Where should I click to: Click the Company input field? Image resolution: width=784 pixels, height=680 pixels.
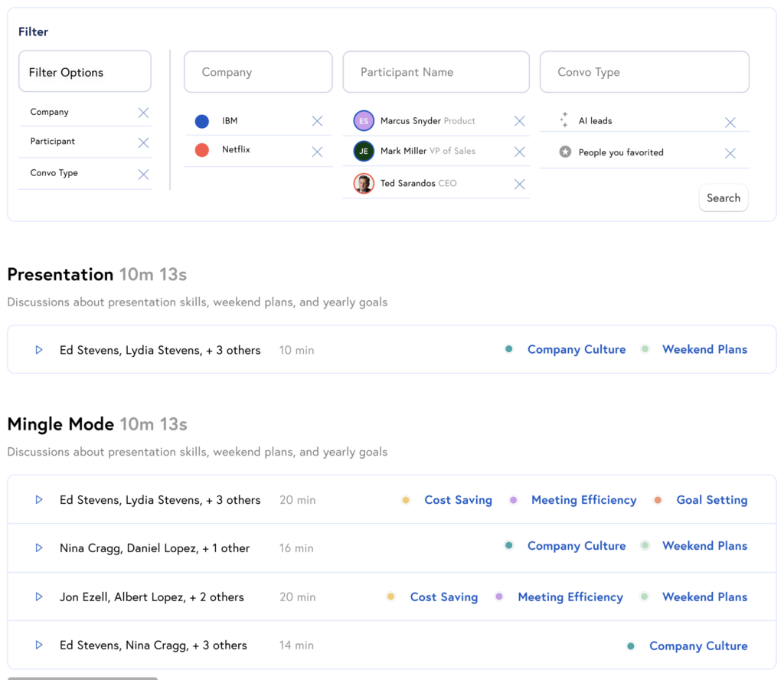click(x=258, y=72)
